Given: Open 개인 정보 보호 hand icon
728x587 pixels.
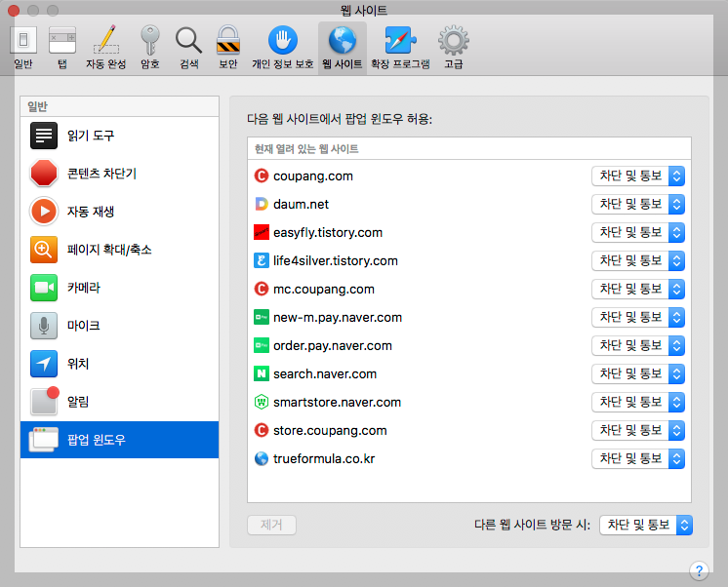Looking at the screenshot, I should [283, 40].
